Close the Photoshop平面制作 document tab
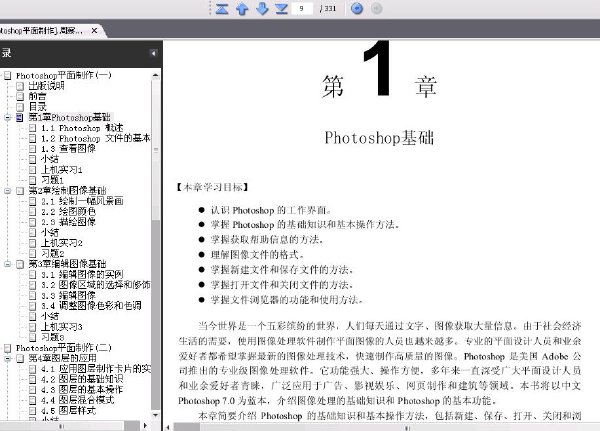This screenshot has width=600, height=431. pos(94,31)
